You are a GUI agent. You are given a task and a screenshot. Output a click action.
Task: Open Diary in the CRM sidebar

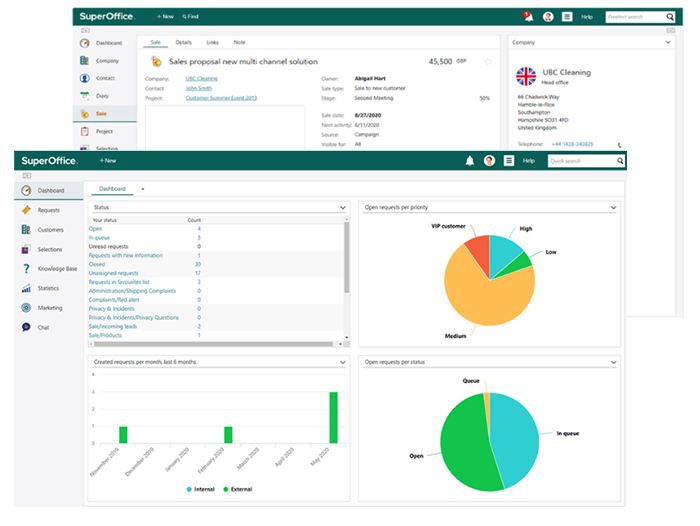tap(104, 95)
